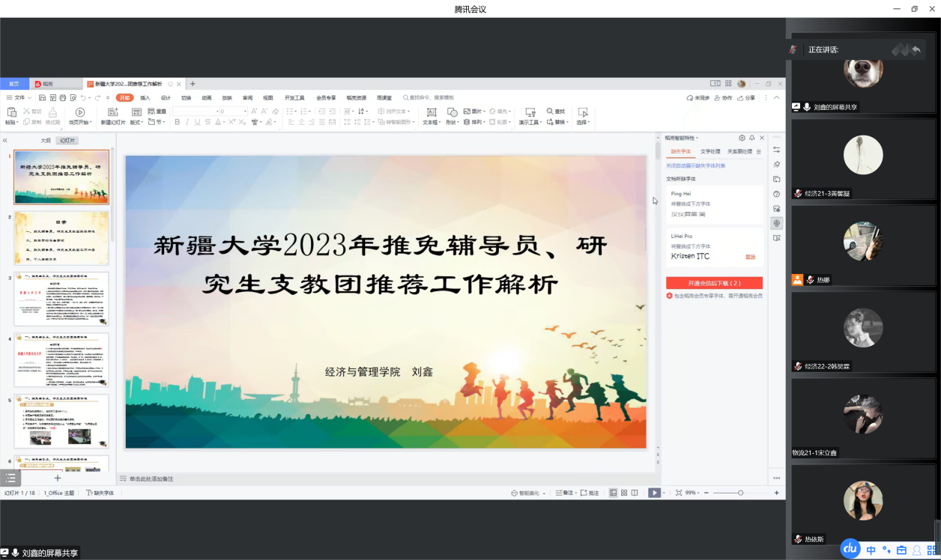The height and width of the screenshot is (560, 941).
Task: Start slideshow with the status bar play icon
Action: [654, 493]
